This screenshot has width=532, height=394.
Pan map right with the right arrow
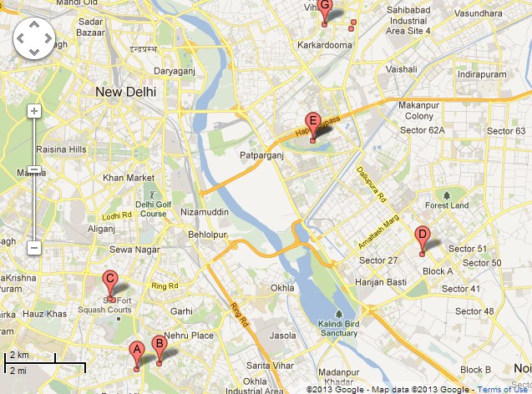coord(48,38)
